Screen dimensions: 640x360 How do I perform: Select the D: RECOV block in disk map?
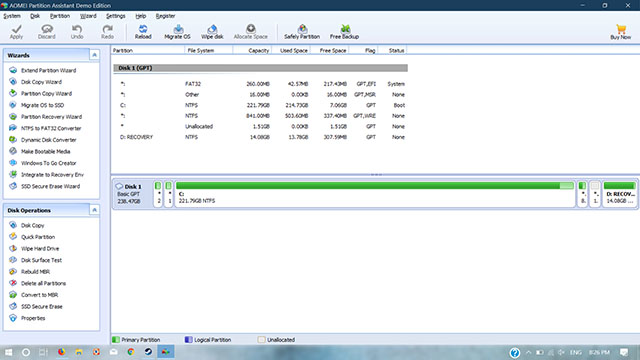(620, 194)
